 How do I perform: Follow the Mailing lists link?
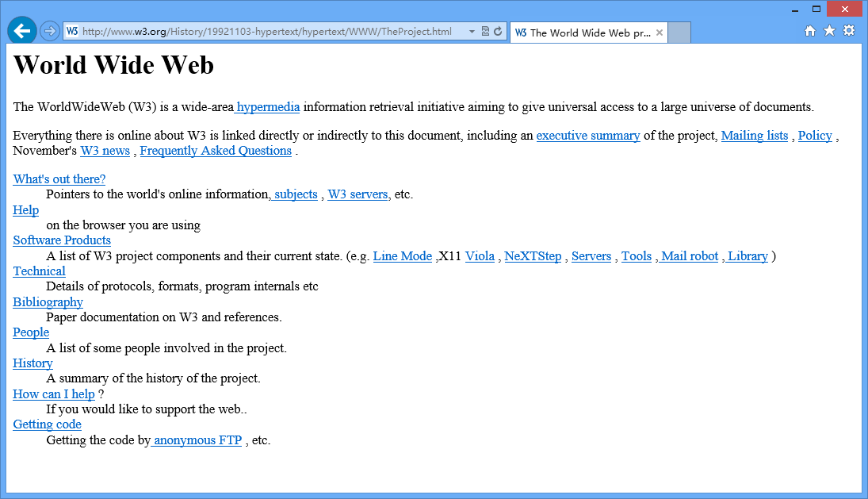click(x=755, y=136)
